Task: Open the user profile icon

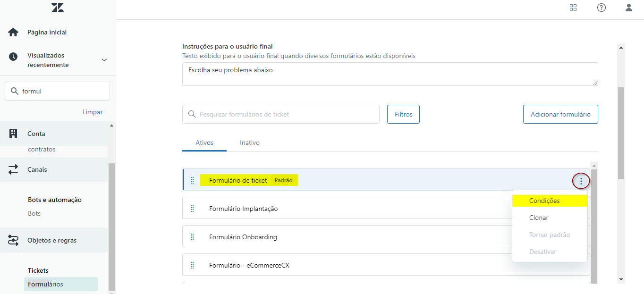Action: (628, 8)
